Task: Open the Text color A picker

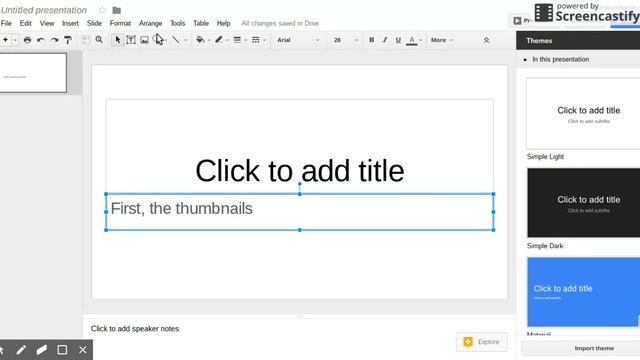Action: 412,40
